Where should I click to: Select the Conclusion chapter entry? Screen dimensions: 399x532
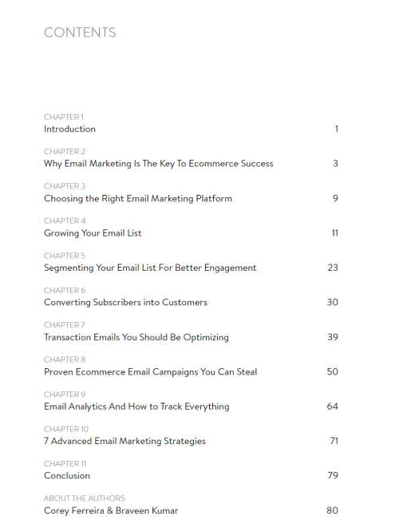point(67,475)
